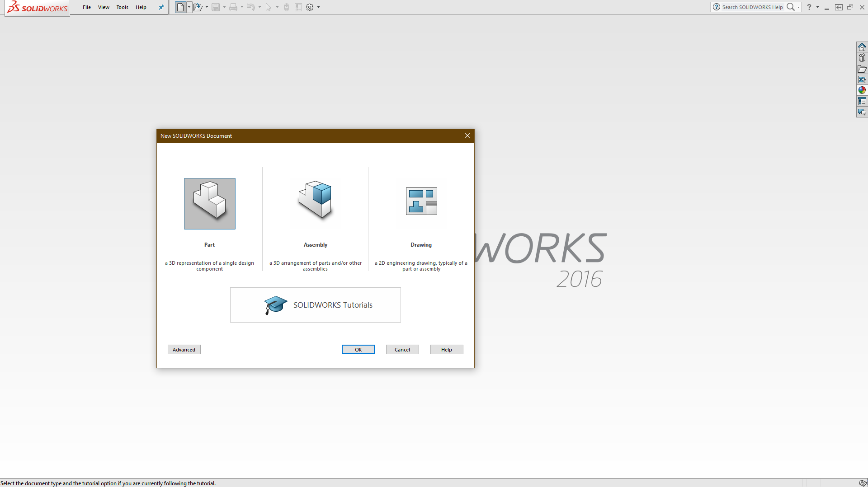
Task: Expand the help question mark dropdown
Action: point(817,7)
